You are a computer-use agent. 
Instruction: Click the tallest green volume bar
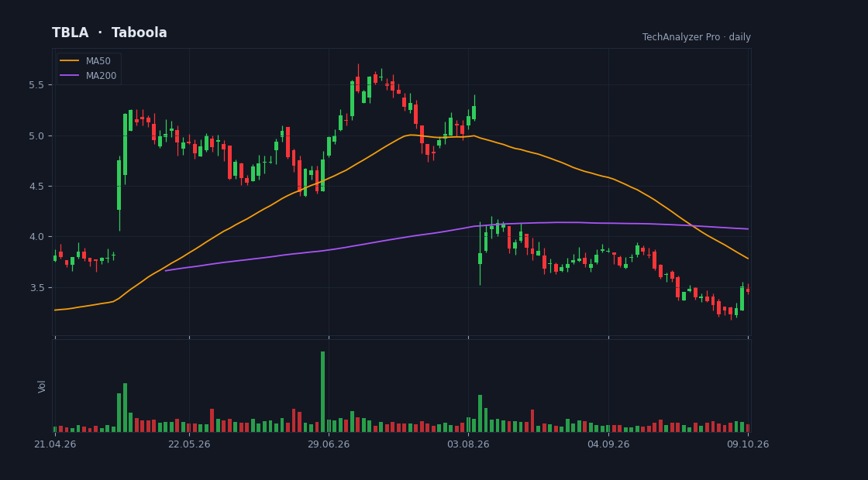pyautogui.click(x=322, y=392)
